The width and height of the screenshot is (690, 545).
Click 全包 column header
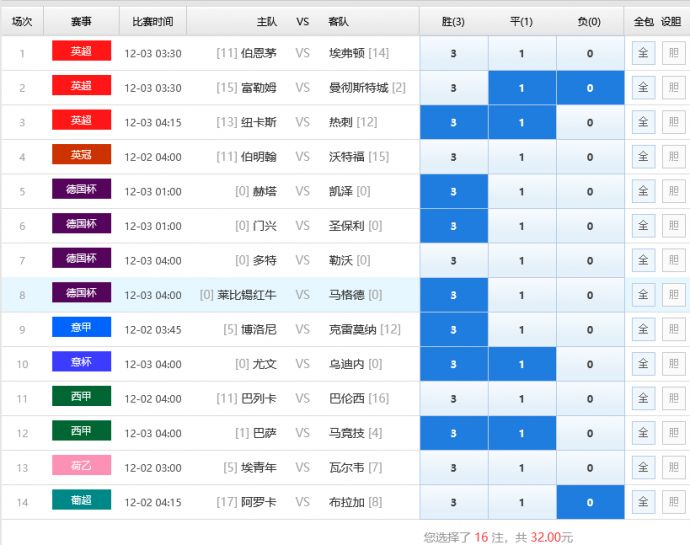coord(643,21)
